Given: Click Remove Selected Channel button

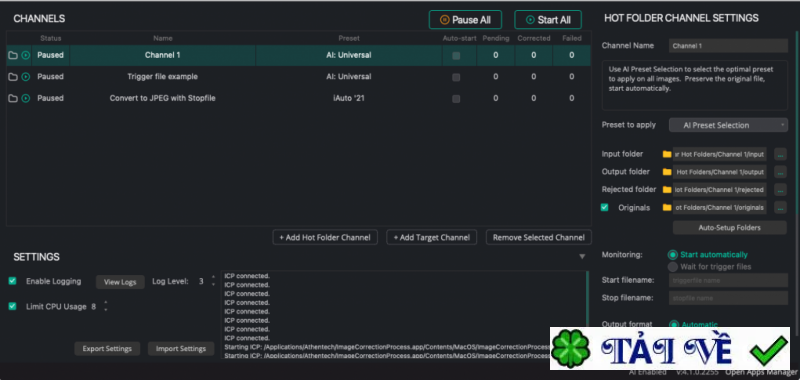Looking at the screenshot, I should [539, 237].
